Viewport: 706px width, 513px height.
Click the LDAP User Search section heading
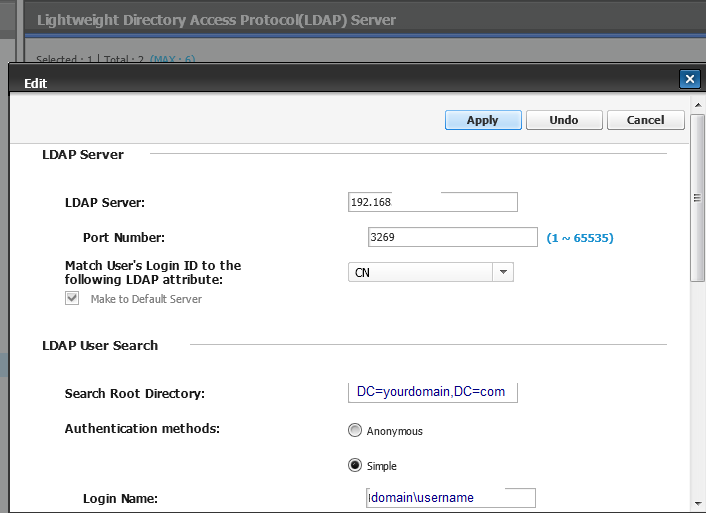pyautogui.click(x=100, y=345)
